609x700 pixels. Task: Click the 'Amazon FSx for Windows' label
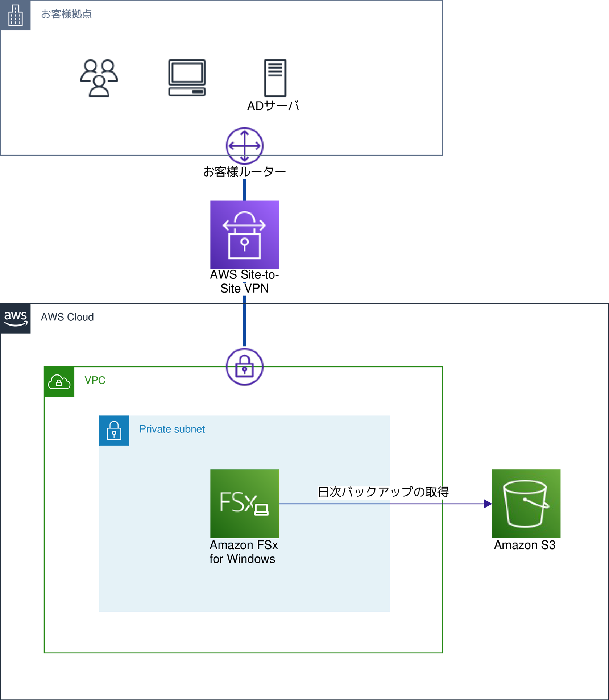244,552
